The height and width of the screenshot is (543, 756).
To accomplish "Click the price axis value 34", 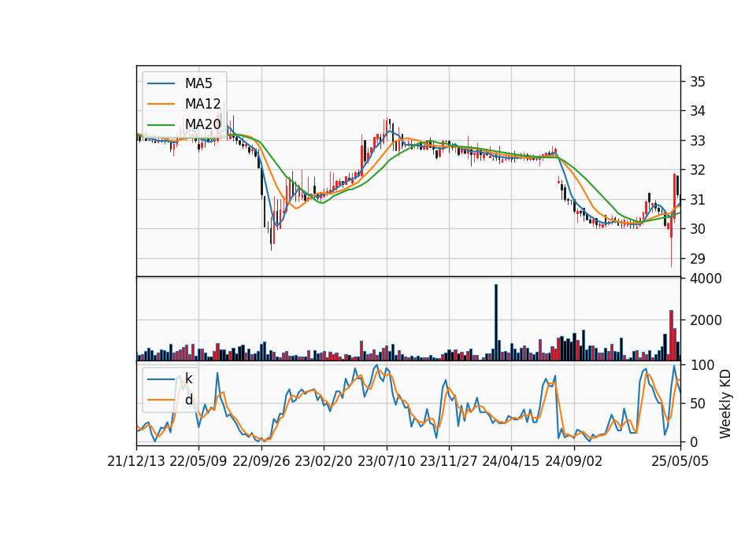I will [698, 111].
